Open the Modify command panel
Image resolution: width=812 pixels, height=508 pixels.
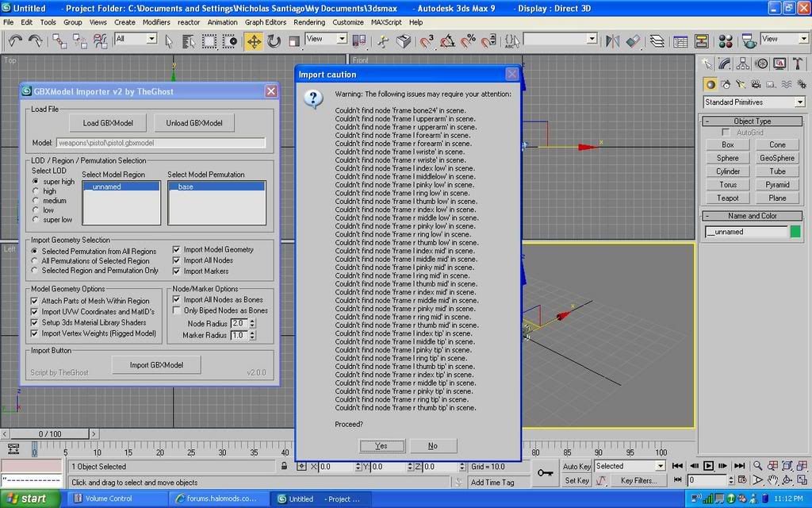[725, 63]
